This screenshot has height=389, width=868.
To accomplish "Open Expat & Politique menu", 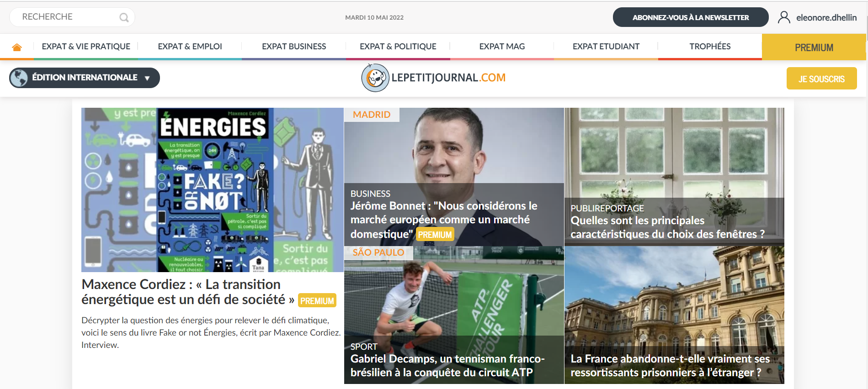I will tap(398, 47).
